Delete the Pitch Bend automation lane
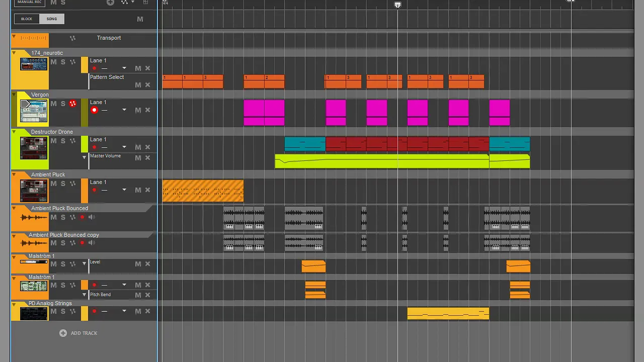The width and height of the screenshot is (644, 362). tap(147, 295)
